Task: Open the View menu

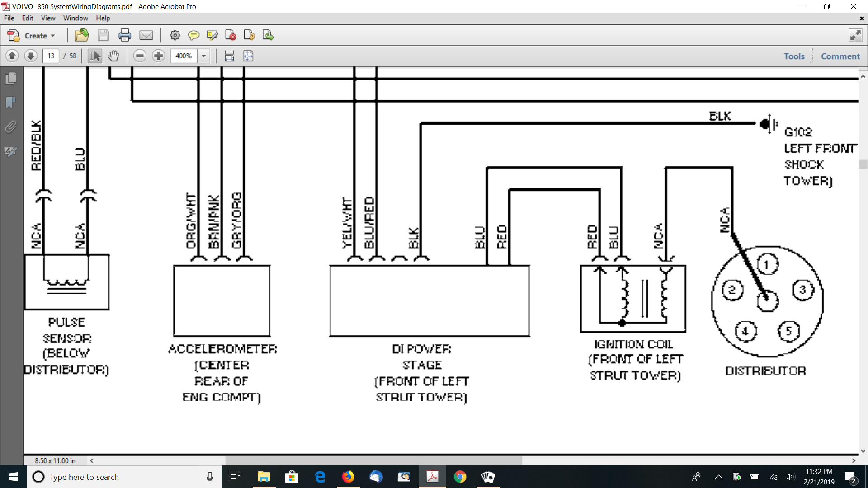Action: [48, 18]
